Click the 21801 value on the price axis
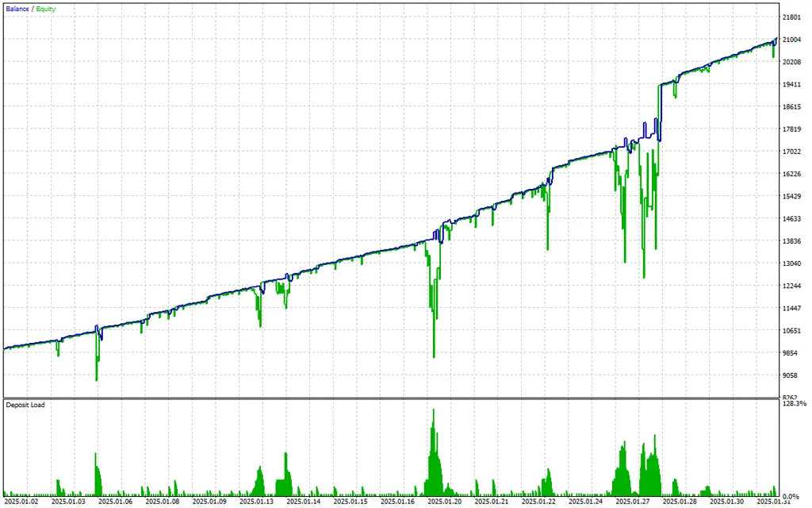This screenshot has width=812, height=508. pyautogui.click(x=790, y=15)
